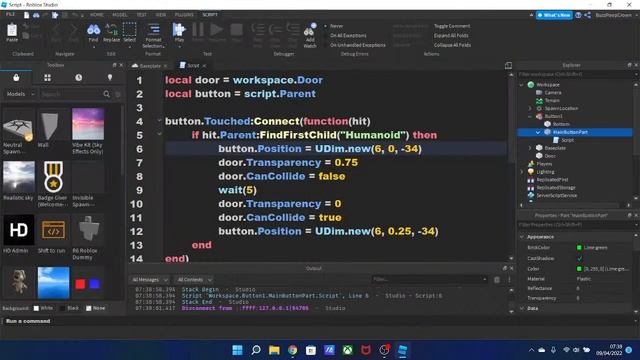640x360 pixels.
Task: Click the Add Watch debugger icon
Action: click(310, 30)
